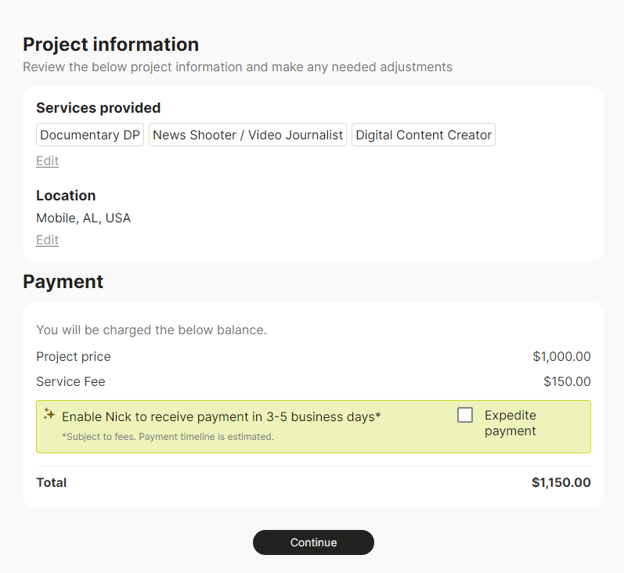This screenshot has width=624, height=573.
Task: Edit the Services provided section
Action: coord(47,161)
